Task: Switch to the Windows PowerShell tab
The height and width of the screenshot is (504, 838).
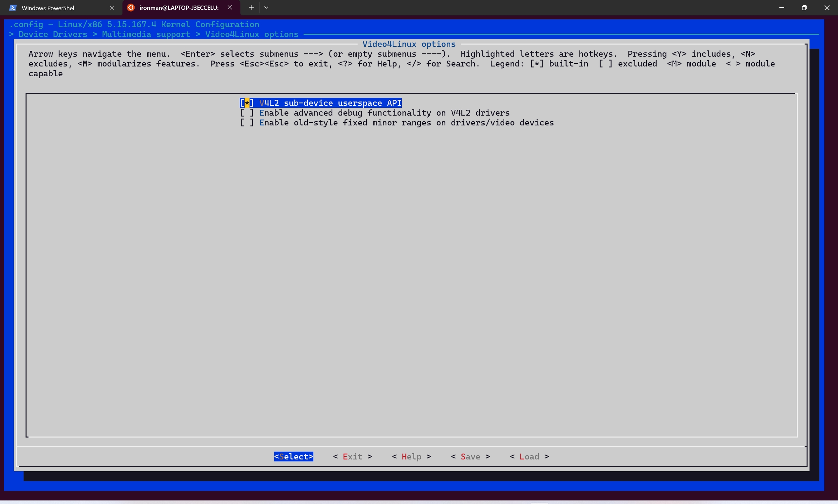Action: (61, 8)
